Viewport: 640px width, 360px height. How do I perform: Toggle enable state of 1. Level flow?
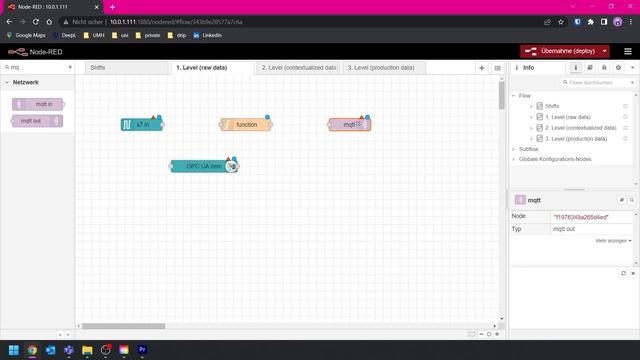625,117
